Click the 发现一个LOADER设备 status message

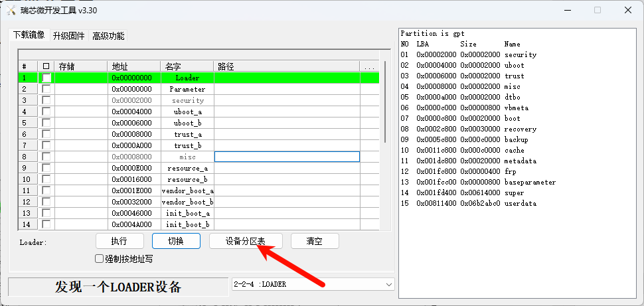[x=118, y=287]
